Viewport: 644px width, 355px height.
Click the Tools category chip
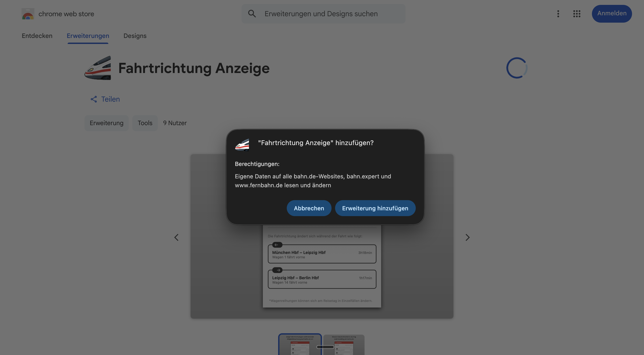pos(145,123)
